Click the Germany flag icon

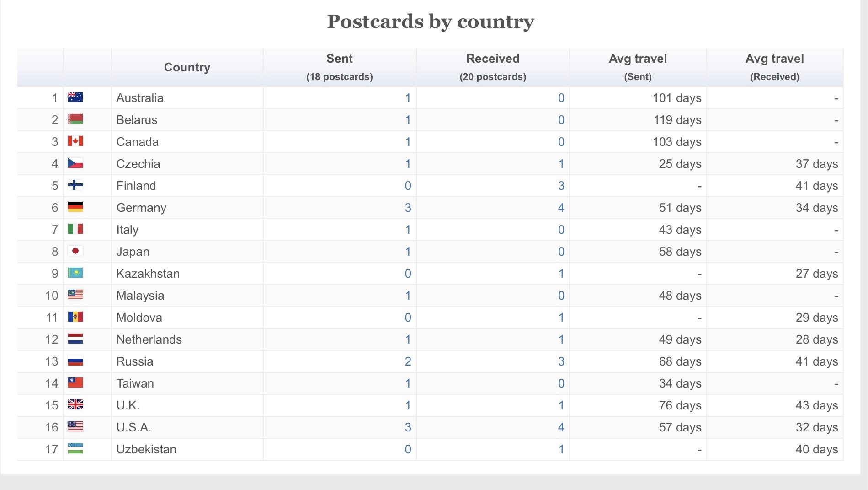pyautogui.click(x=75, y=207)
